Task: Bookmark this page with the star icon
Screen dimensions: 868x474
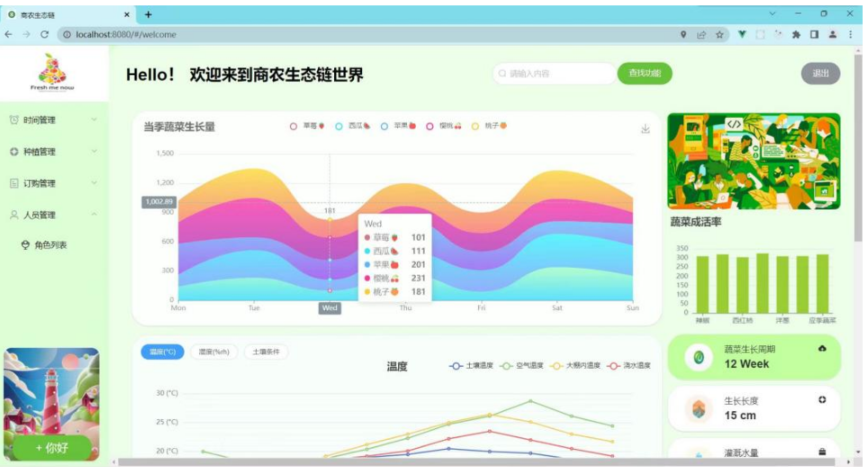Action: tap(719, 34)
